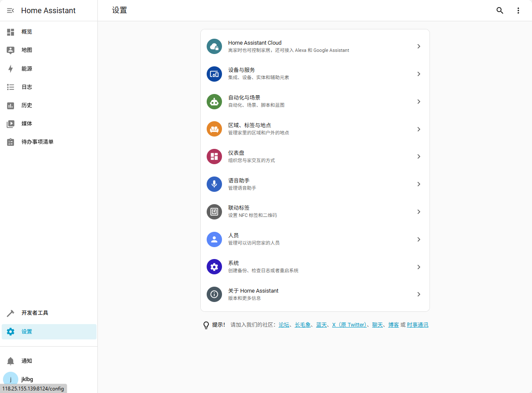
Task: Click the 创建备份、检查日志或者重启系统 description
Action: pos(263,271)
